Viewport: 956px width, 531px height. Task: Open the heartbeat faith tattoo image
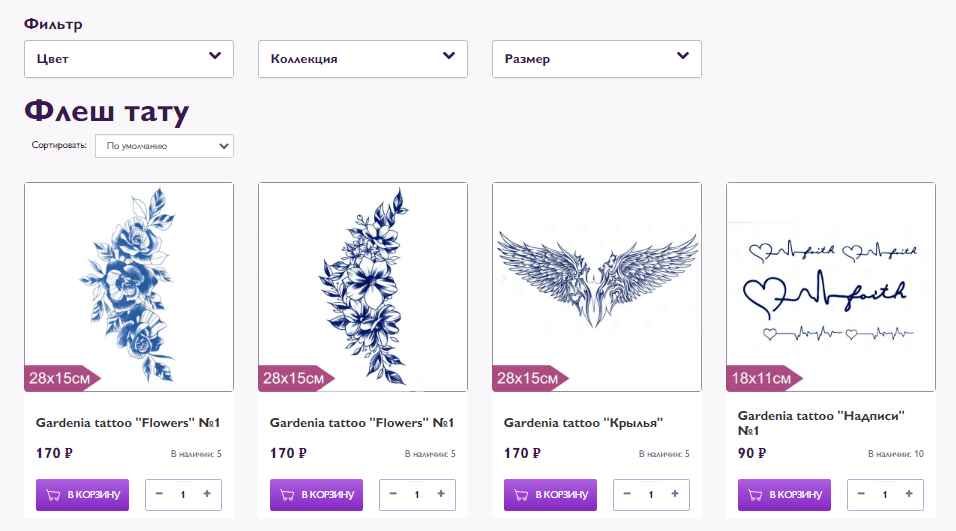[x=831, y=286]
